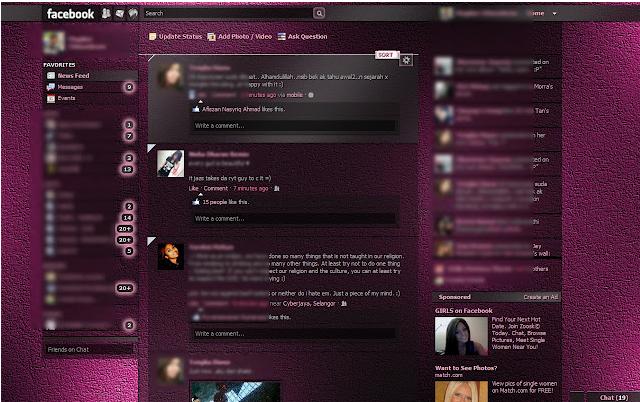The image size is (640, 402).
Task: Open messages icon in top bar
Action: pyautogui.click(x=120, y=13)
